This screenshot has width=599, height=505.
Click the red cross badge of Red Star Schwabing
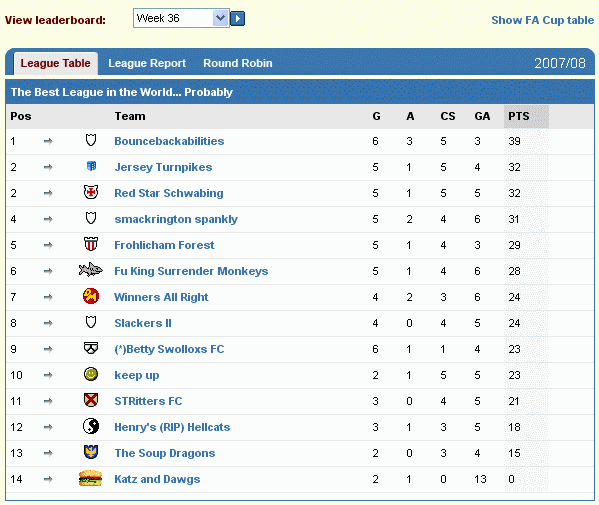coord(91,192)
